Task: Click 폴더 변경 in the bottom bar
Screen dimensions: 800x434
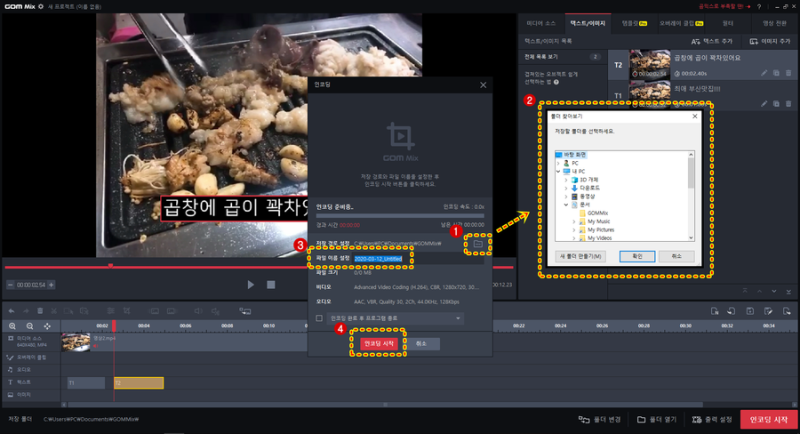Action: click(599, 420)
